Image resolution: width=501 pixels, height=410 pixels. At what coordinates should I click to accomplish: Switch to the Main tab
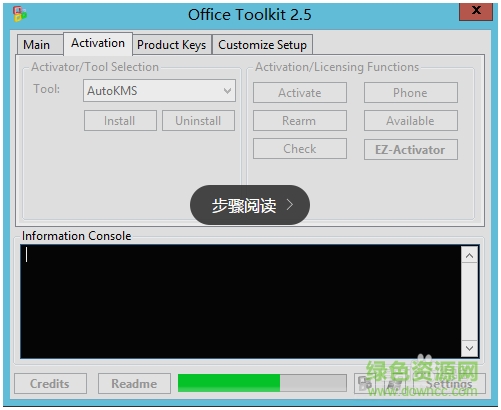pyautogui.click(x=40, y=44)
